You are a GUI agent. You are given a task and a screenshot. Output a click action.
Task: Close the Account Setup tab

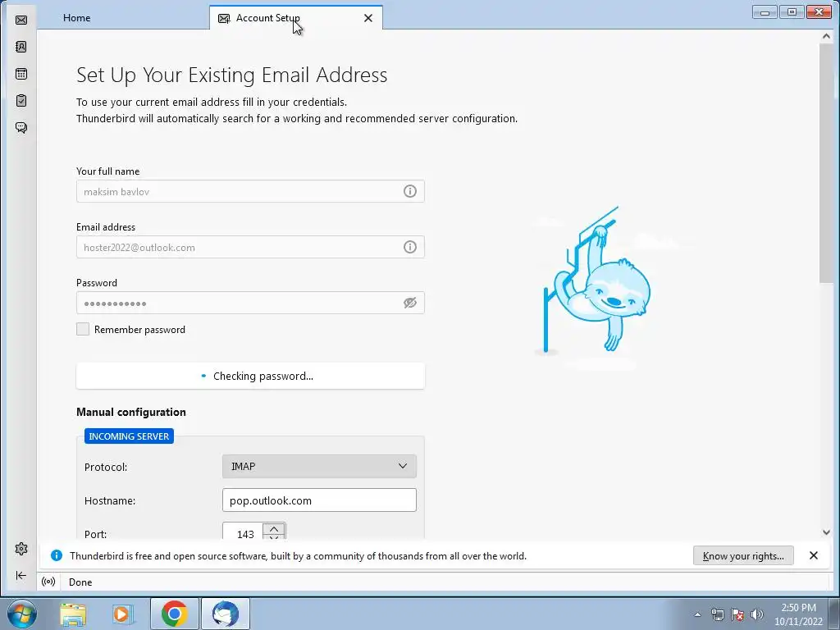368,18
